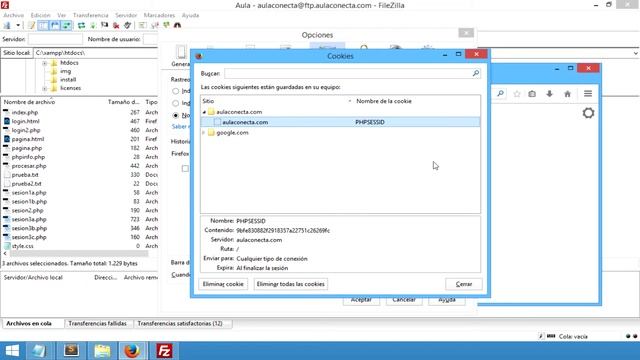
Task: Collapse the aulaconecta.com cookie folder
Action: [204, 112]
